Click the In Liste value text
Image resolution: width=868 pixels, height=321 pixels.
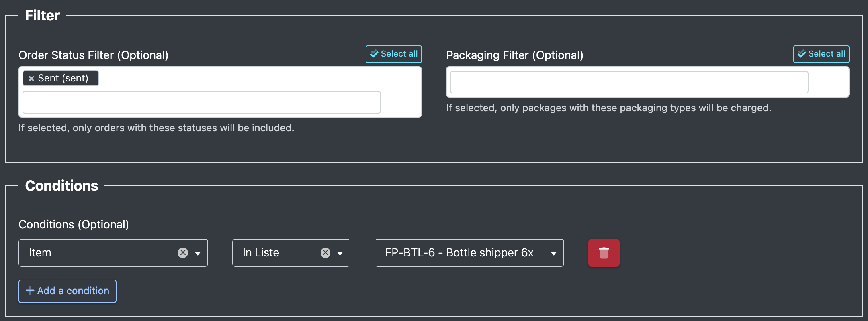click(261, 253)
